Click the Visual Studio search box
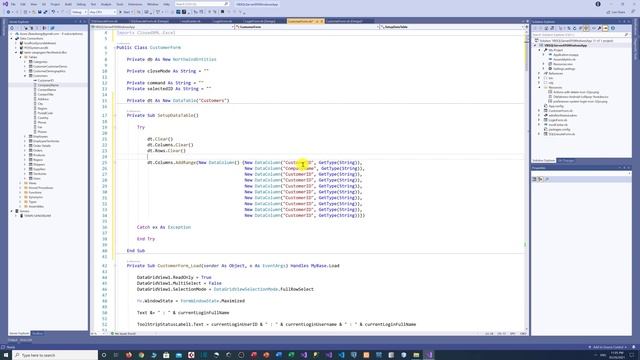 tap(202, 4)
